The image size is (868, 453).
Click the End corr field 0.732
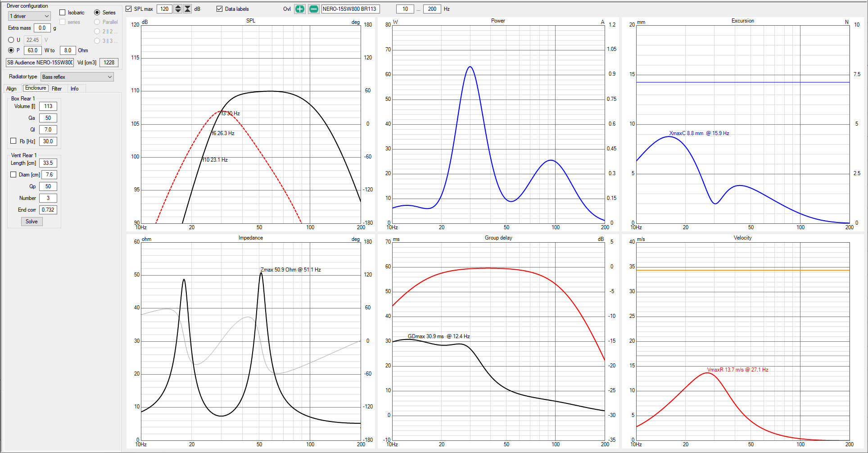pyautogui.click(x=48, y=210)
